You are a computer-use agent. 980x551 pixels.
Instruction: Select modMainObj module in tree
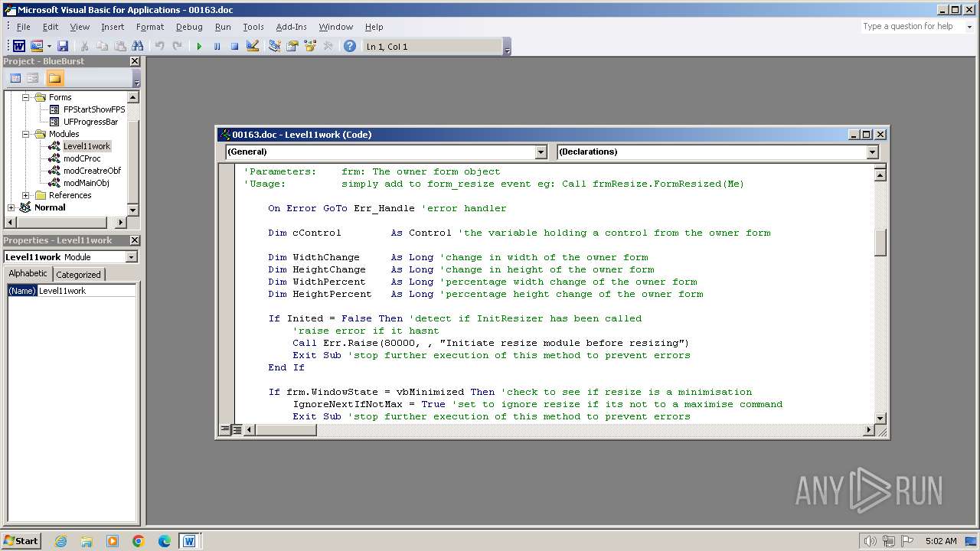point(86,183)
